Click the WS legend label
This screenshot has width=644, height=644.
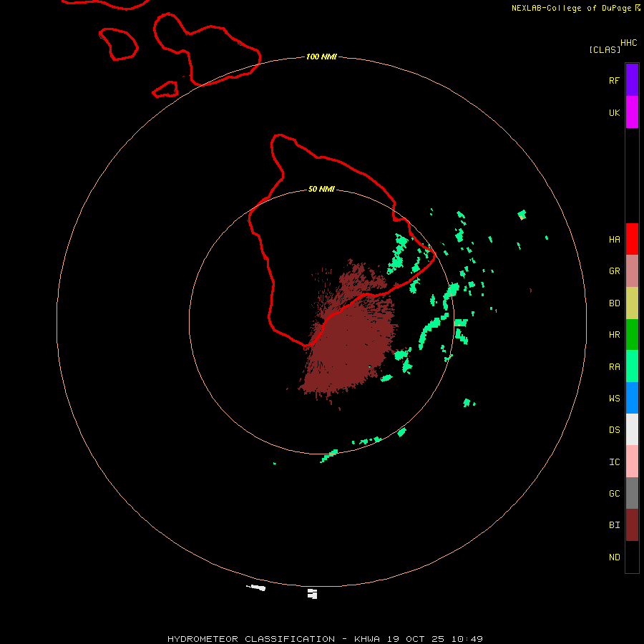click(x=614, y=398)
